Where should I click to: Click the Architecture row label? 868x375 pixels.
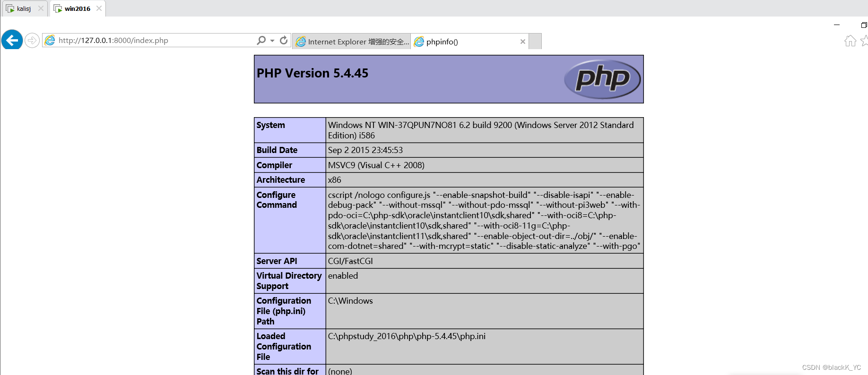click(281, 180)
